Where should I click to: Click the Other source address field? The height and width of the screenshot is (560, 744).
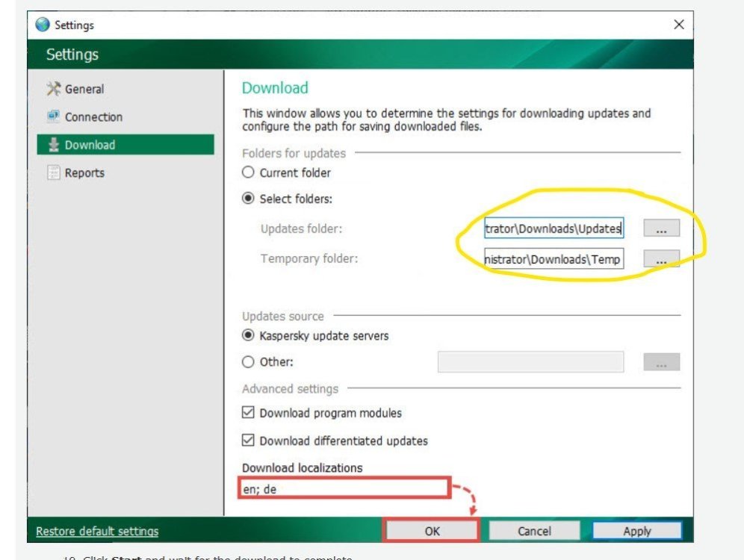pyautogui.click(x=530, y=362)
